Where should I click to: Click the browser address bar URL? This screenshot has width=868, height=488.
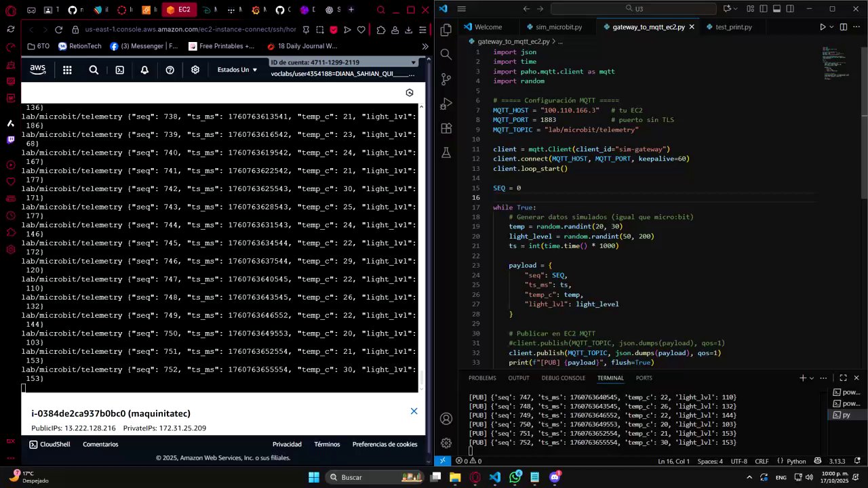coord(191,30)
